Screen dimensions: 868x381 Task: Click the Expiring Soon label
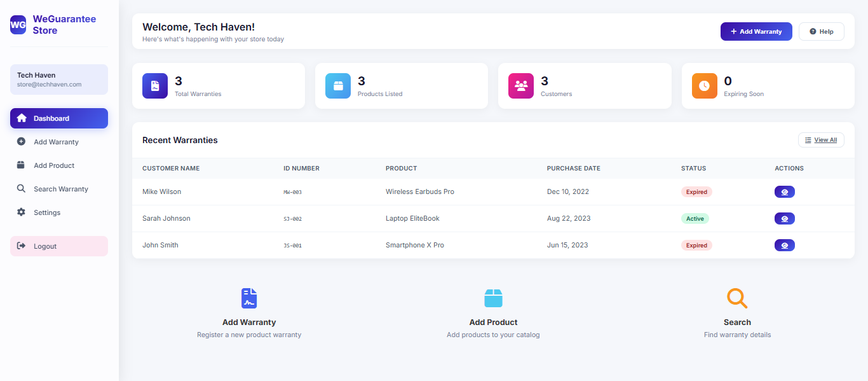click(x=744, y=94)
